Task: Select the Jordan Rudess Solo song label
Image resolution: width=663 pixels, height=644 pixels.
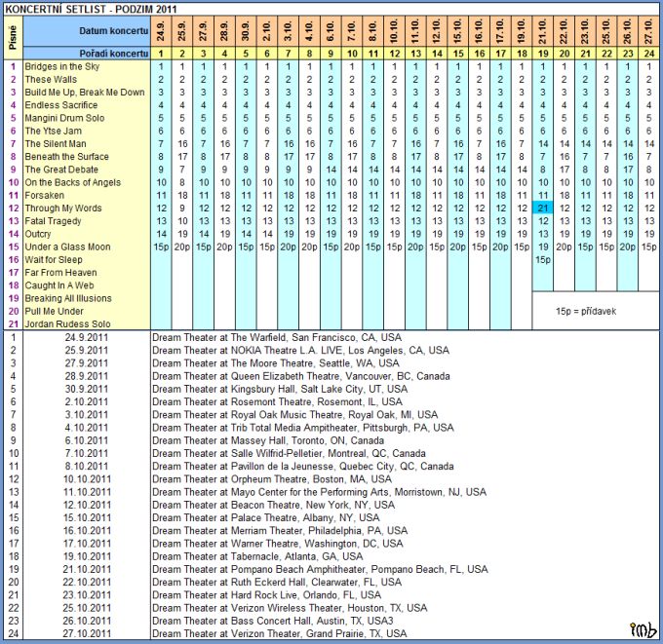Action: point(67,323)
